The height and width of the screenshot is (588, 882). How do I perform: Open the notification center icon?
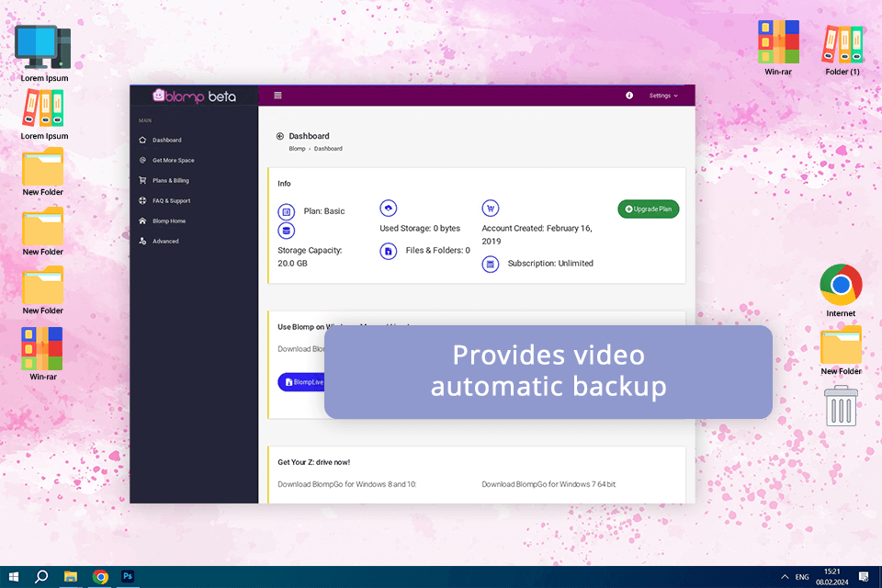(x=864, y=577)
